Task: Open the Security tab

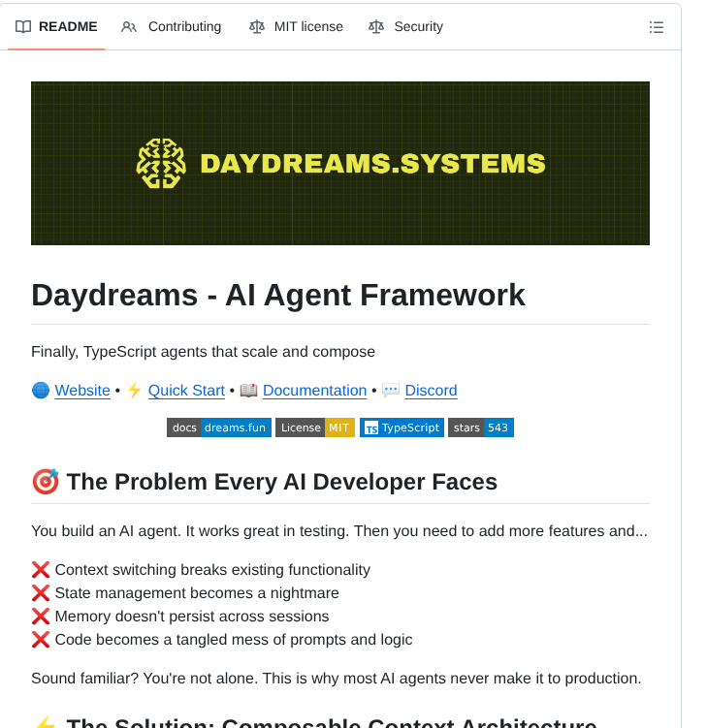Action: point(406,27)
